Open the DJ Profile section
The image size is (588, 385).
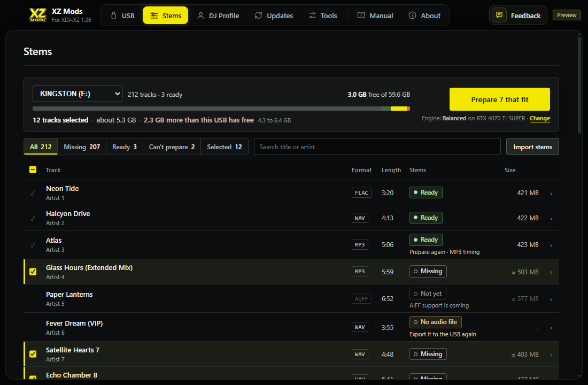pos(218,16)
